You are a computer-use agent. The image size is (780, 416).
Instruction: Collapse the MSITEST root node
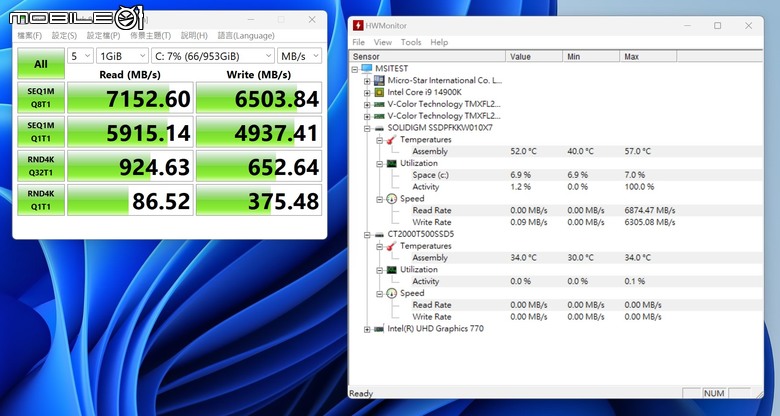(355, 69)
